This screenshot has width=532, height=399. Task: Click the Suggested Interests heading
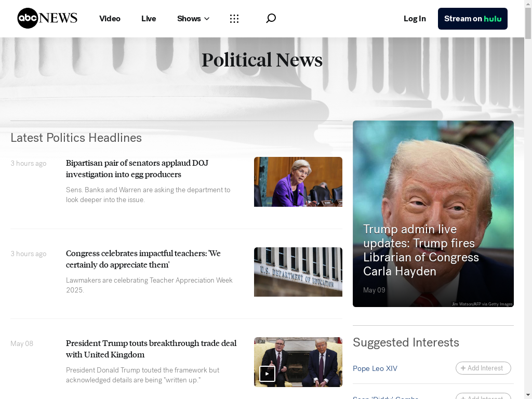click(406, 342)
